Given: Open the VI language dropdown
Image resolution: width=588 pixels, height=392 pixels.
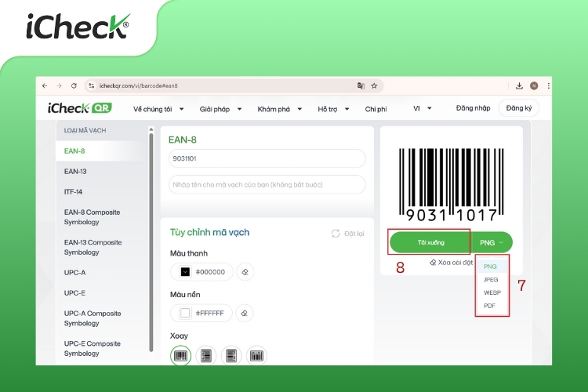Looking at the screenshot, I should pos(423,108).
